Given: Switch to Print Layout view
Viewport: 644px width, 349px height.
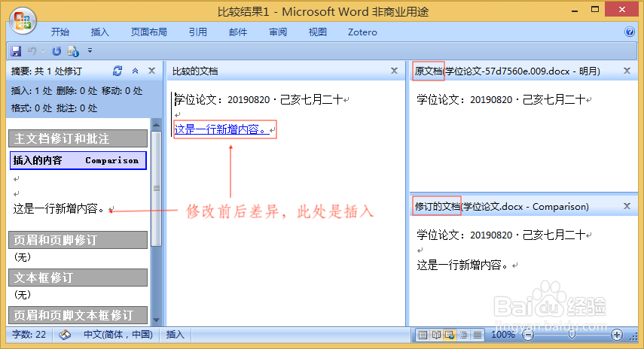Looking at the screenshot, I should click(x=423, y=335).
